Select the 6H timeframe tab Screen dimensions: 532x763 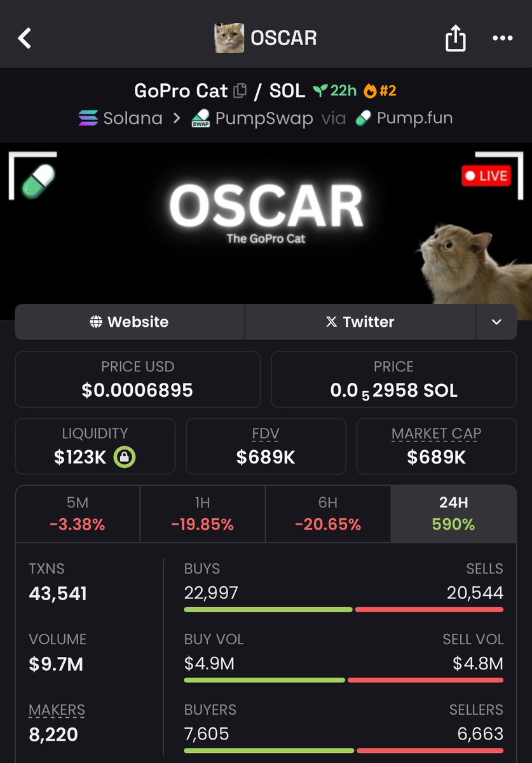328,513
